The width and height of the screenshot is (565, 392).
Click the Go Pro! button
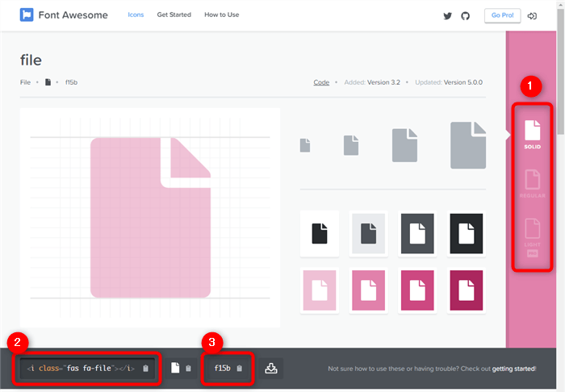500,15
